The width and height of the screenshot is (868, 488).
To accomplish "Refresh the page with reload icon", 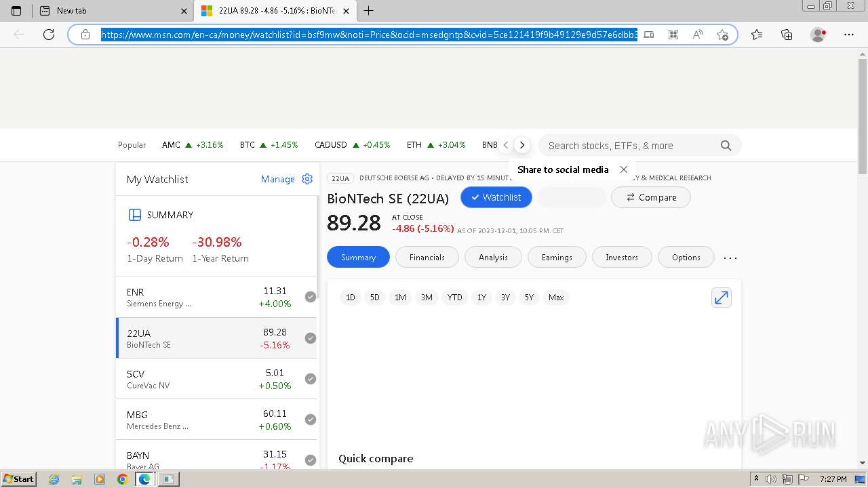I will point(49,35).
